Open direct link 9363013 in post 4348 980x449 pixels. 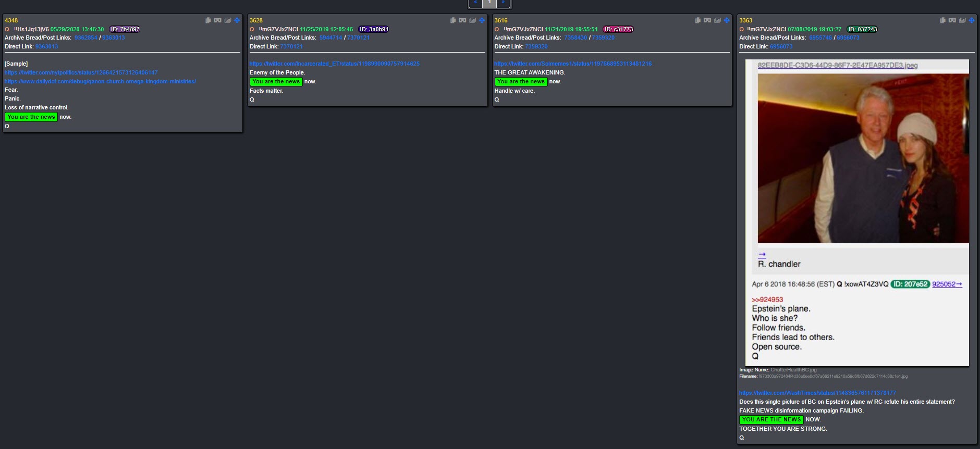[x=47, y=46]
